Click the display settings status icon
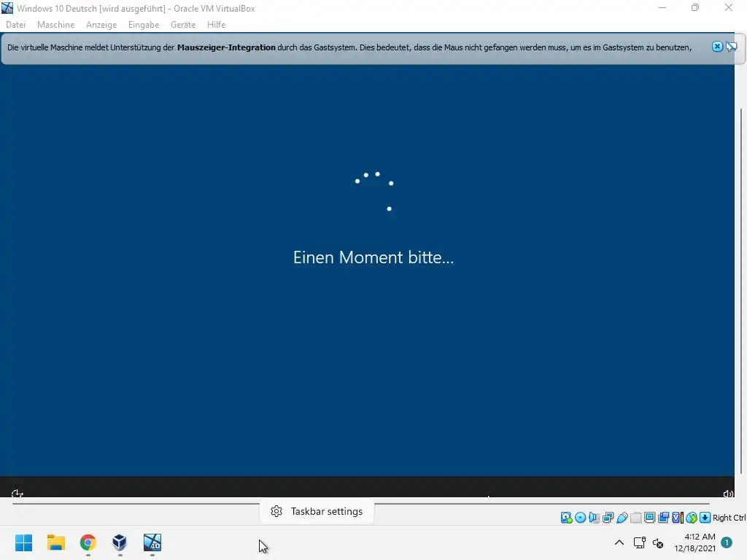Image resolution: width=747 pixels, height=560 pixels. tap(650, 518)
